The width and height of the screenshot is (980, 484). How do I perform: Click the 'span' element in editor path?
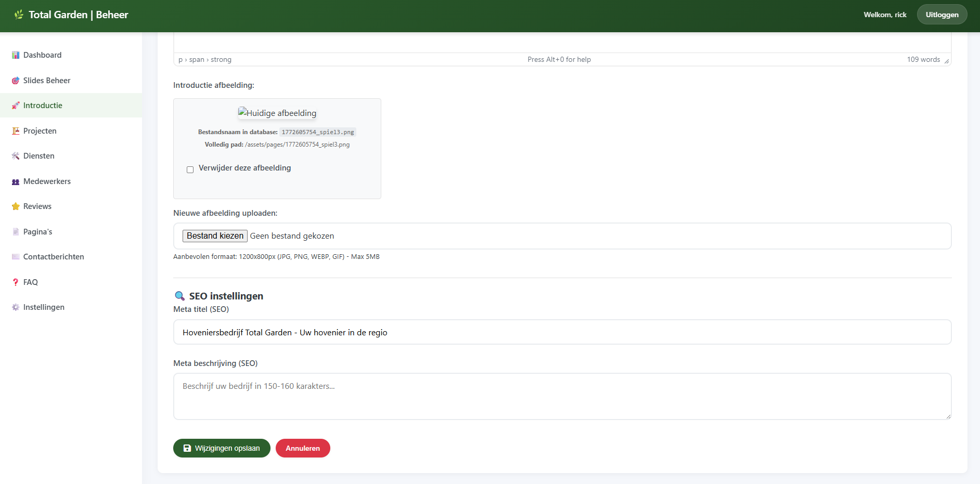[197, 60]
